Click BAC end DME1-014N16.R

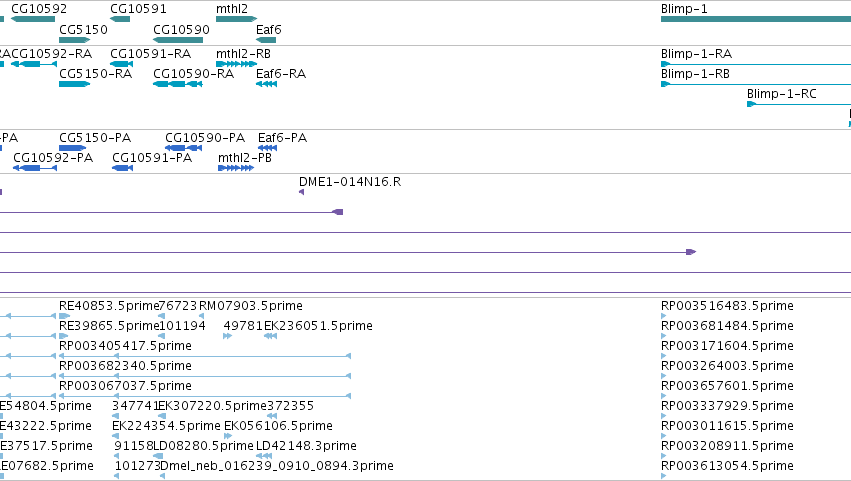[350, 182]
